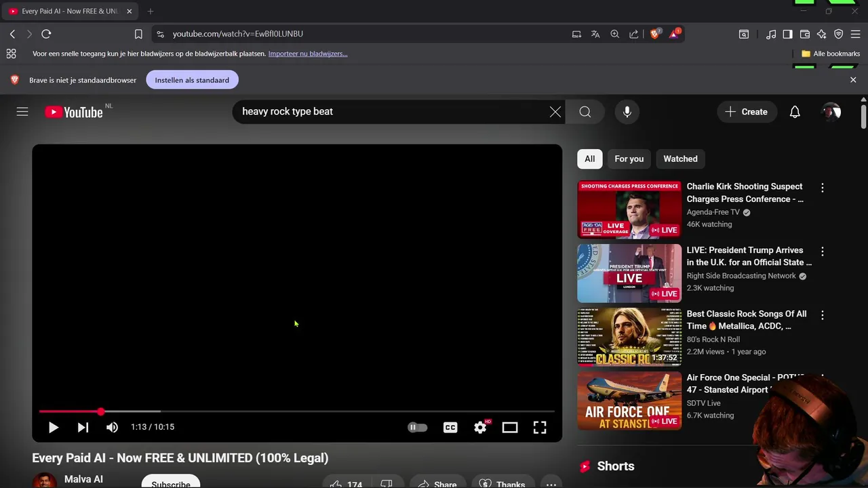
Task: Select the All filter chip
Action: pyautogui.click(x=590, y=159)
